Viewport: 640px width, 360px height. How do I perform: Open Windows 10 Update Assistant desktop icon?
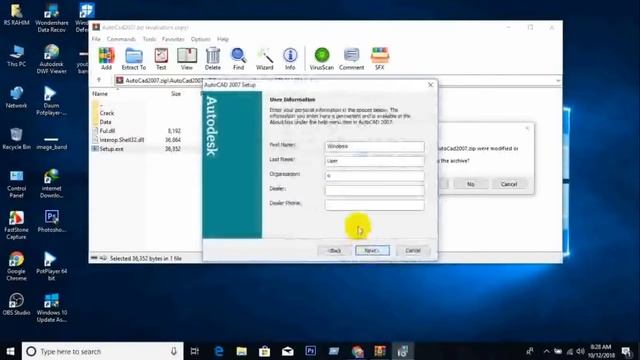click(51, 308)
